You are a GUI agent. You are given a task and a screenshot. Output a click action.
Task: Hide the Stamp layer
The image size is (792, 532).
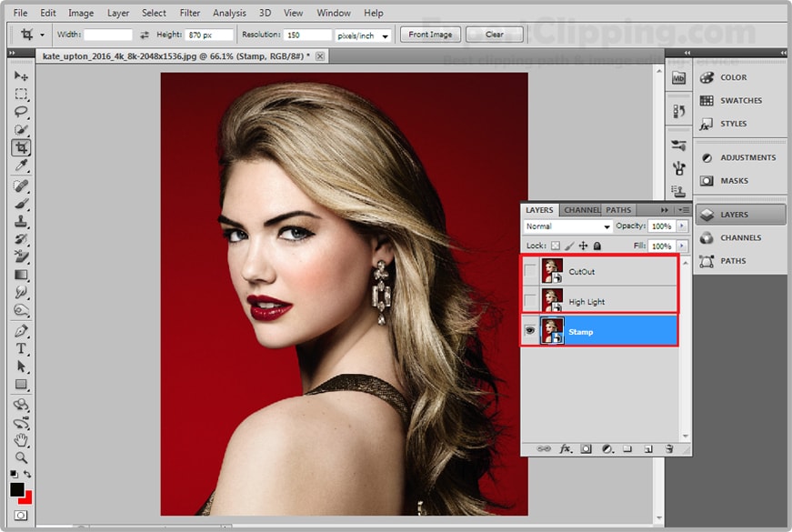(531, 332)
